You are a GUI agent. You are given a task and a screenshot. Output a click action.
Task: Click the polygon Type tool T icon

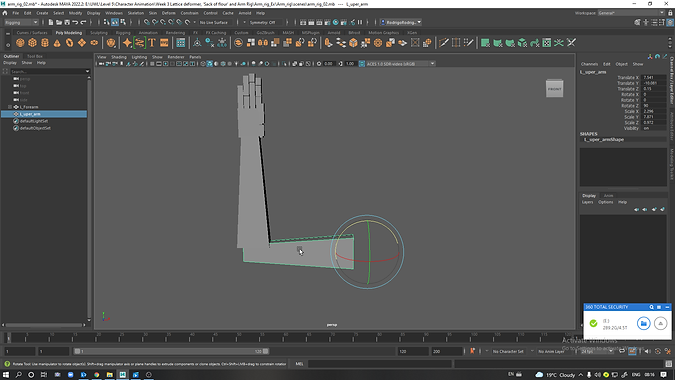152,43
